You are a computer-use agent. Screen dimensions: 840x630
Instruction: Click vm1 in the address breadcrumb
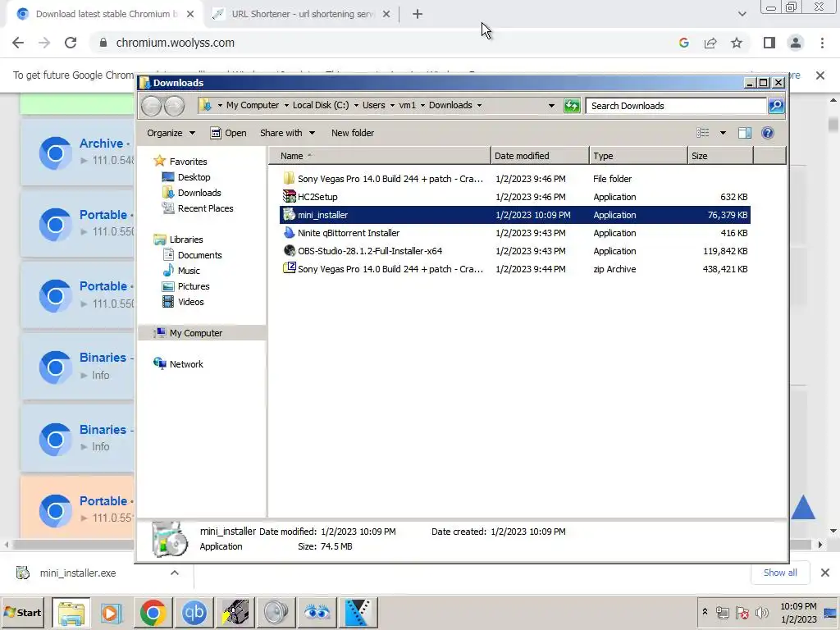point(407,106)
